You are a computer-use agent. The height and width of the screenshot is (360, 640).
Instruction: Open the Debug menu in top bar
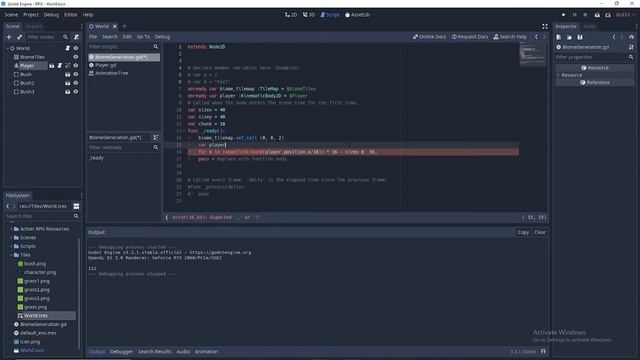point(51,15)
